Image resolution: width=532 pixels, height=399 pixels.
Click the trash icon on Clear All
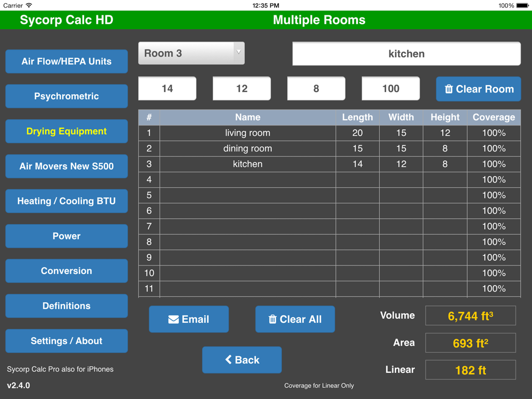[x=272, y=319]
